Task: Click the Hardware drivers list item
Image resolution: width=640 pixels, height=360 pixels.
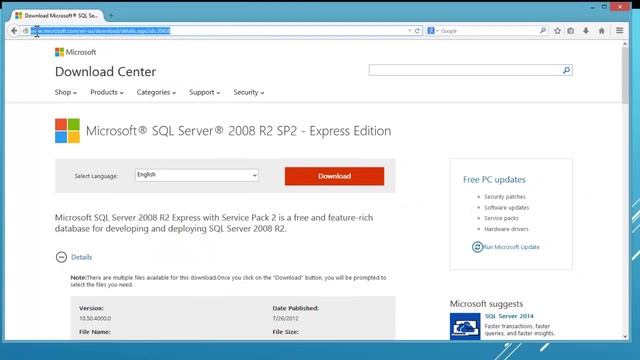Action: pos(506,229)
